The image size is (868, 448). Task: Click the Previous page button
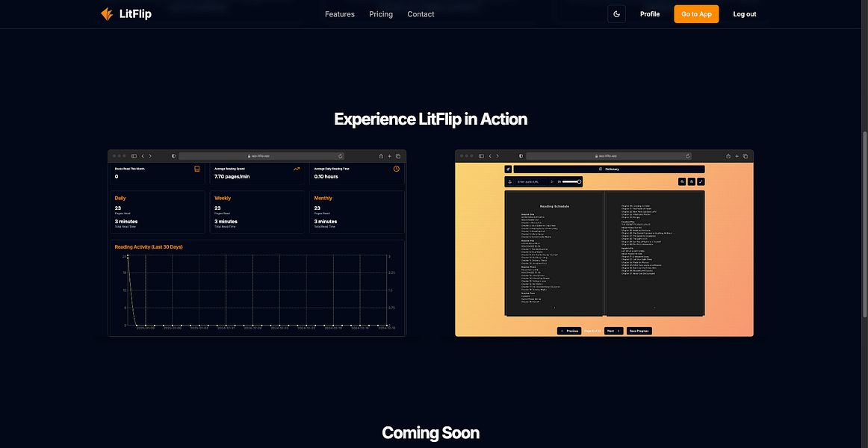point(570,331)
